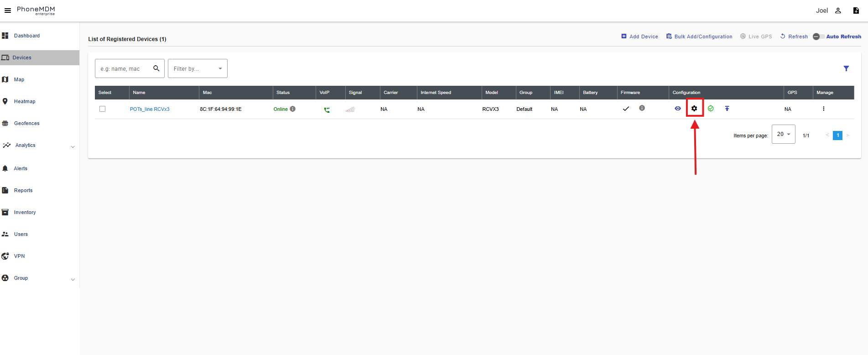Open the gear configuration icon for device

[x=694, y=109]
